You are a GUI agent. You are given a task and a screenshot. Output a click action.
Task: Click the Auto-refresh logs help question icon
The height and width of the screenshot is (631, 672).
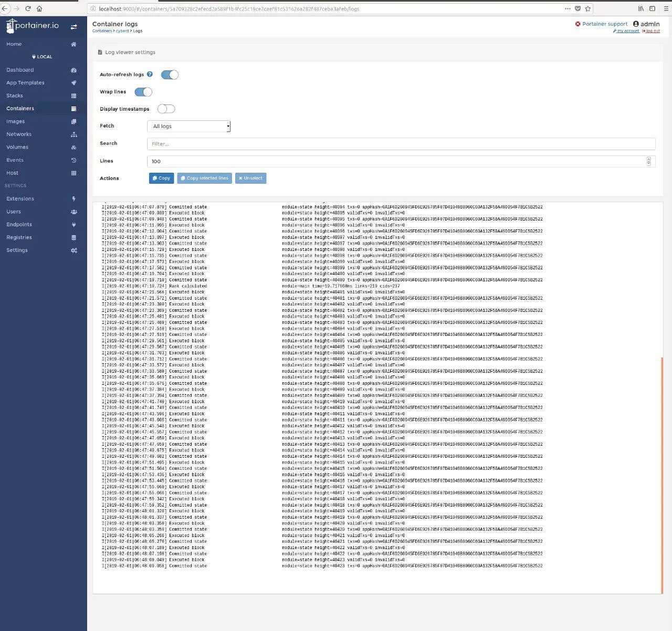point(150,75)
